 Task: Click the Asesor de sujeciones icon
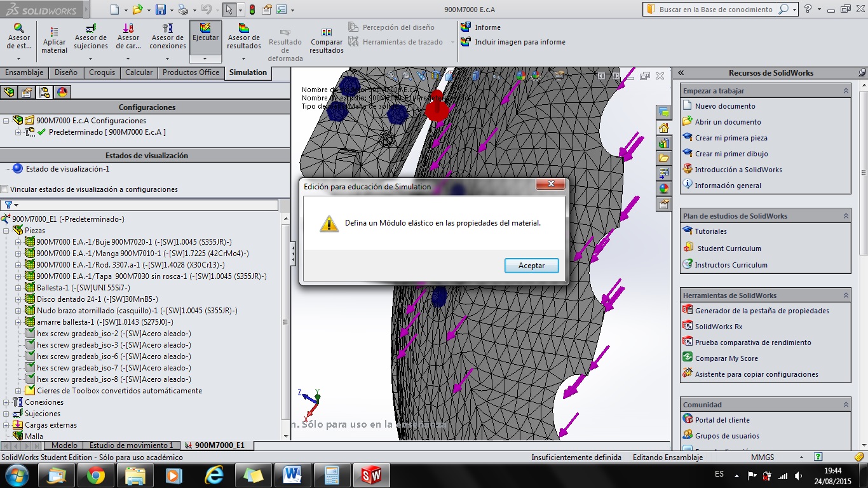coord(91,29)
